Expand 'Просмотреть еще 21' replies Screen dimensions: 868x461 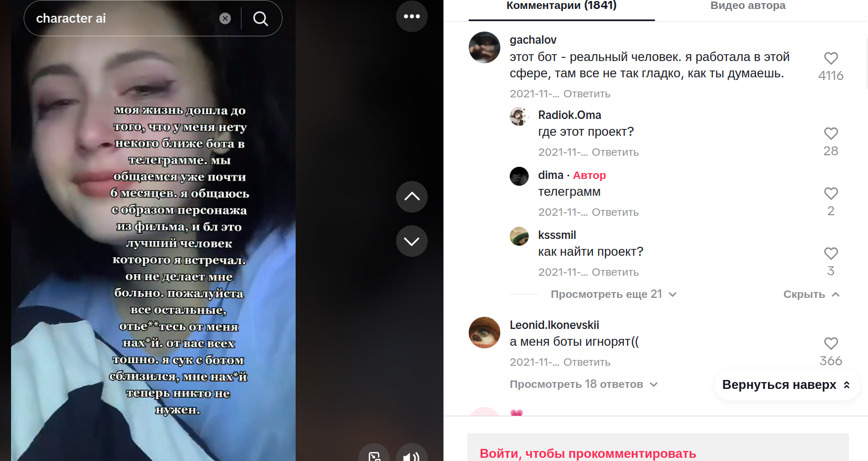tap(613, 294)
